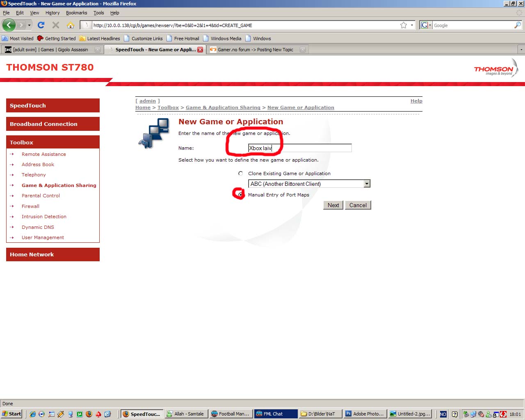The height and width of the screenshot is (420, 525).
Task: Follow the Game & Application Sharing breadcrumb link
Action: click(x=223, y=107)
